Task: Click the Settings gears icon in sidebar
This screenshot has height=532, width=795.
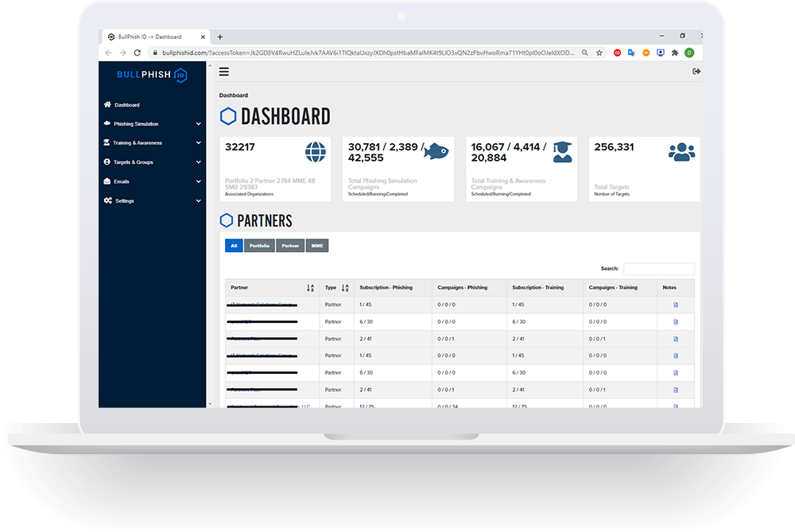Action: coord(107,200)
